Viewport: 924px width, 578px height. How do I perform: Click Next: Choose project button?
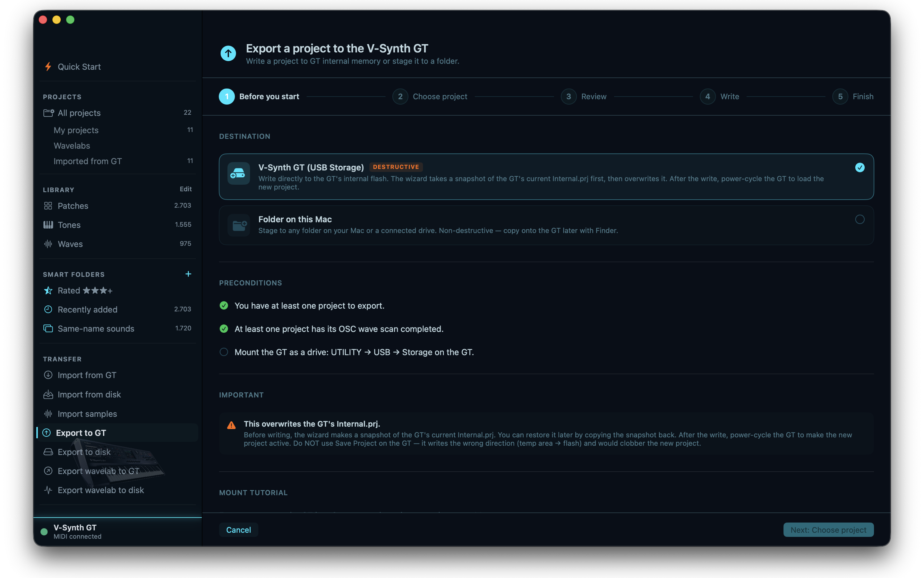pyautogui.click(x=828, y=530)
